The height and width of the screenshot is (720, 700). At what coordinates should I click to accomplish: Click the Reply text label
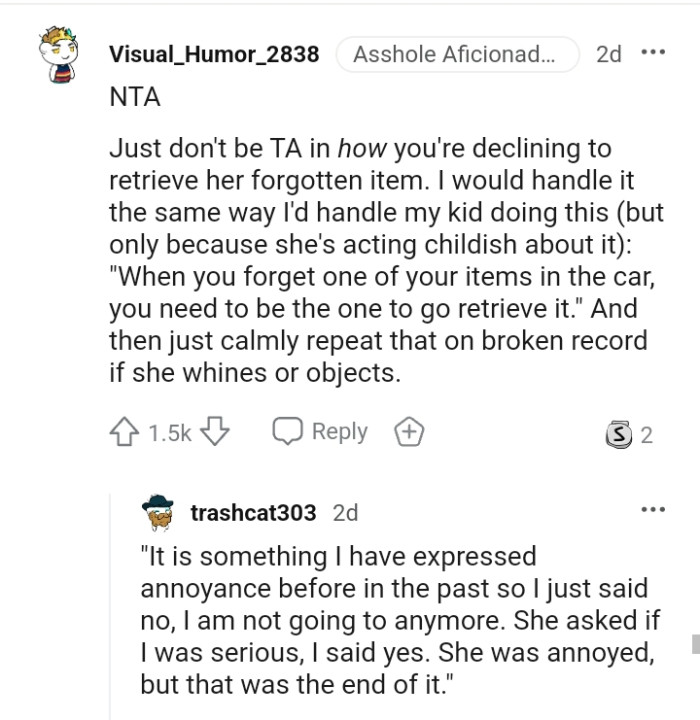click(x=340, y=432)
